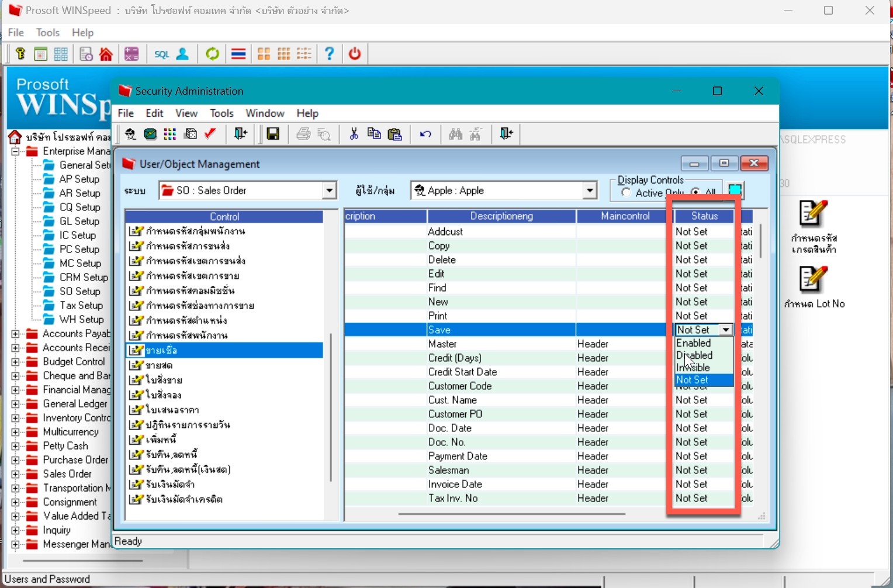Open the File menu in main WINSpeed window
Image resolution: width=893 pixels, height=588 pixels.
coord(16,33)
